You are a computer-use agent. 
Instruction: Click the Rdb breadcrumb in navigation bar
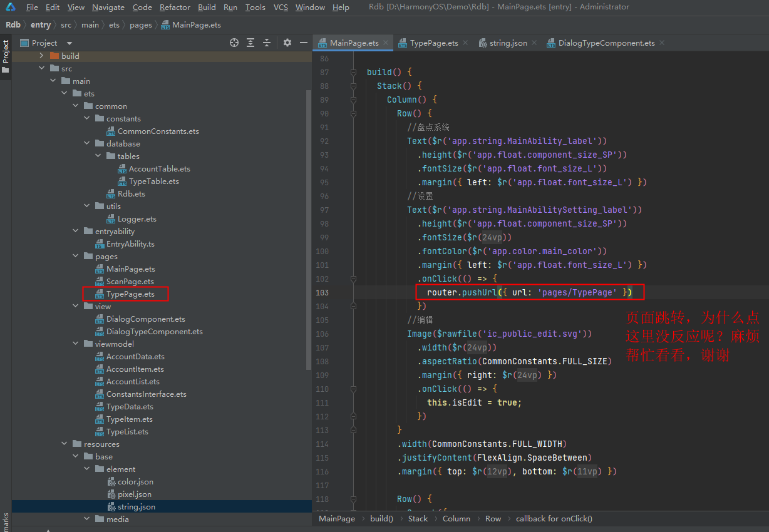pyautogui.click(x=13, y=25)
